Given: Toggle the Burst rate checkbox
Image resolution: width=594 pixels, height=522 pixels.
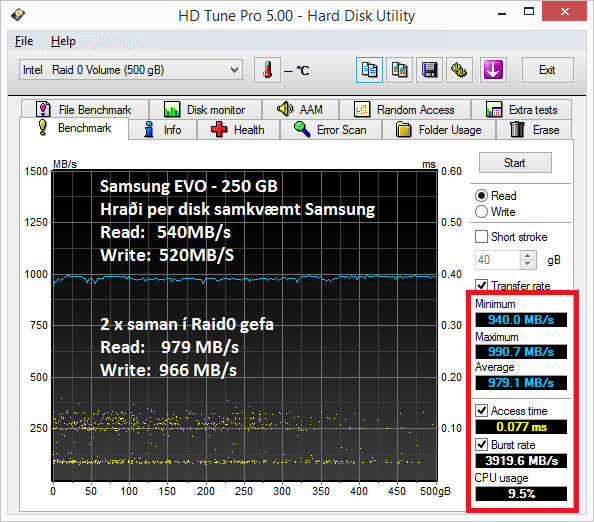Looking at the screenshot, I should (481, 444).
